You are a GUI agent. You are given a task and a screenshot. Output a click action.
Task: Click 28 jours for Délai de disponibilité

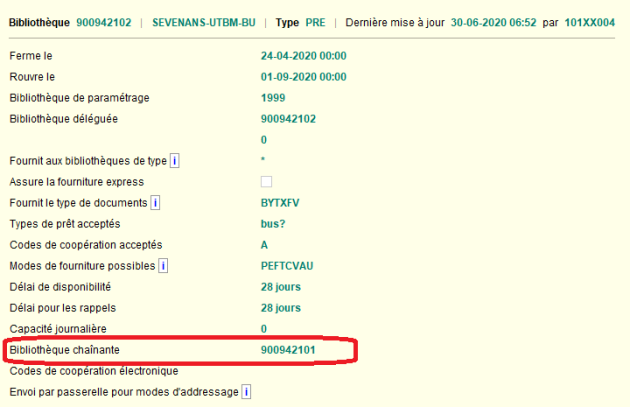click(x=281, y=287)
